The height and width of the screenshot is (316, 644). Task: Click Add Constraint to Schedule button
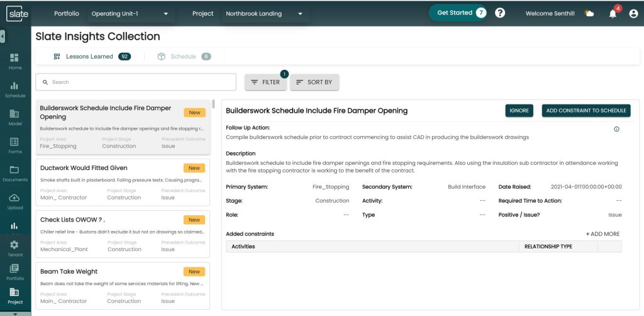[x=586, y=111]
